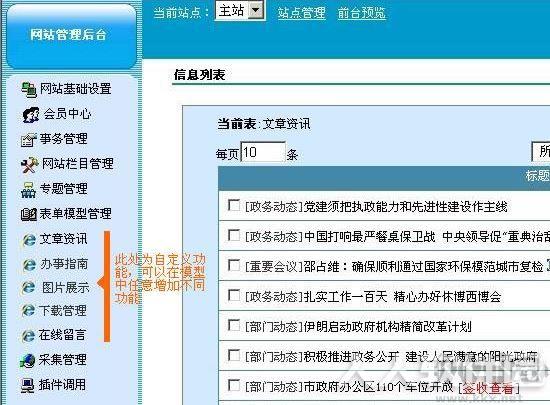Click the 会员中心 people icon
This screenshot has width=550, height=405.
[31, 115]
